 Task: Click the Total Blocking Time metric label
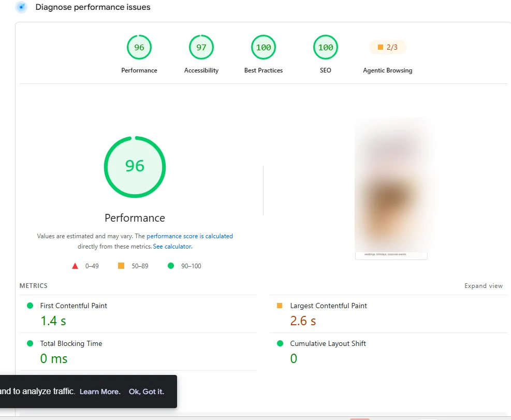tap(71, 343)
